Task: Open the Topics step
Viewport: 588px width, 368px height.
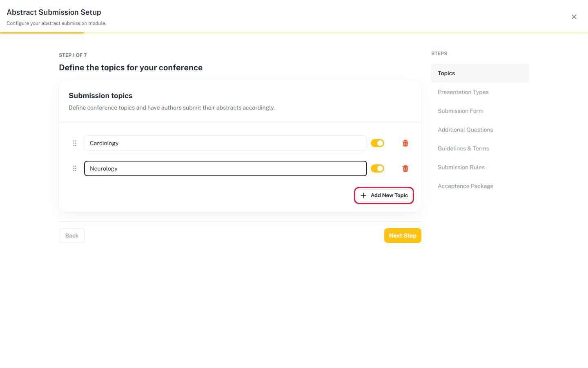Action: point(480,73)
